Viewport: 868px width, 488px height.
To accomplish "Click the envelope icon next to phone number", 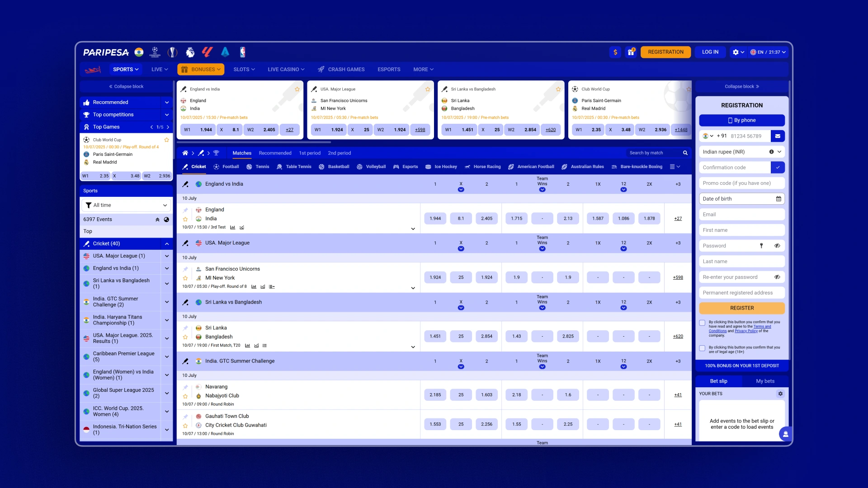I will click(x=778, y=136).
